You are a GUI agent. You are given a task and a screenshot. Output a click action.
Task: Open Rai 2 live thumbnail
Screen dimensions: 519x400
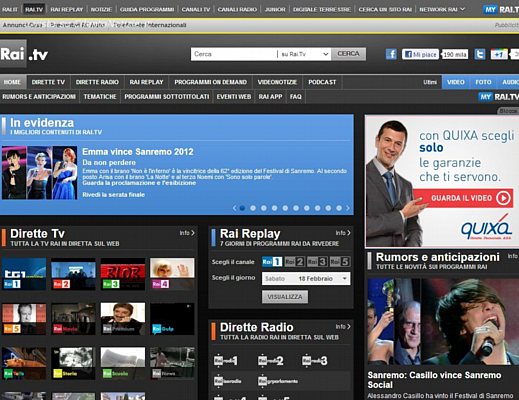click(73, 273)
